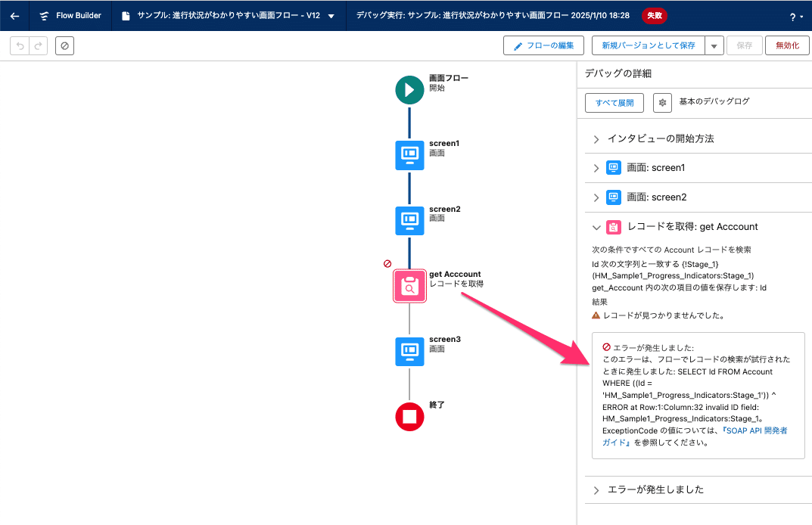Click the warning triangle icon near 結果

pos(596,315)
